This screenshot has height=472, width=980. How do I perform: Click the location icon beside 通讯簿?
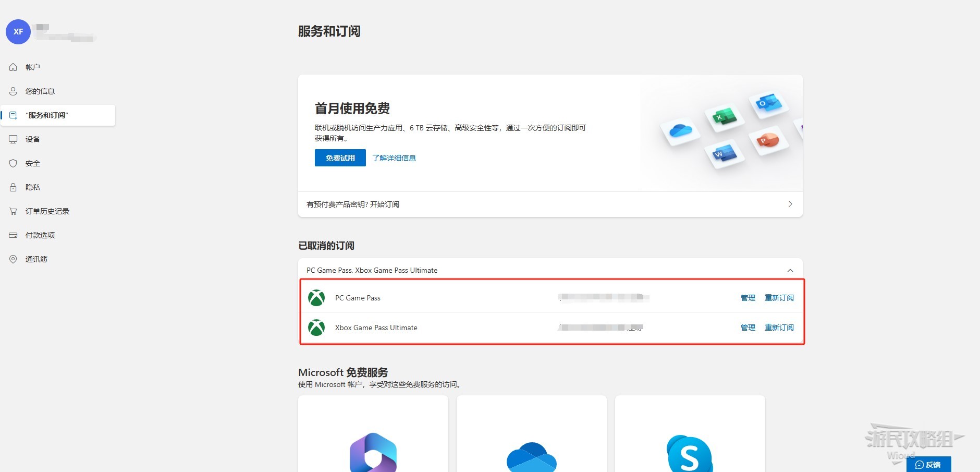(x=13, y=259)
